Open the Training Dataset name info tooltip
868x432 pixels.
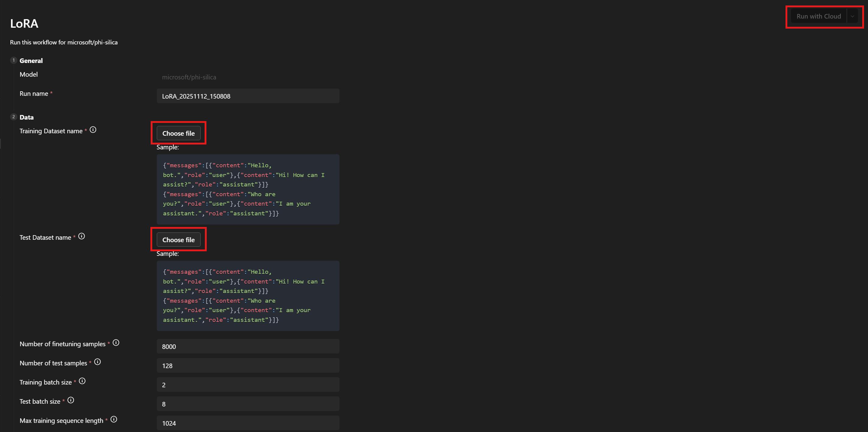pyautogui.click(x=93, y=130)
